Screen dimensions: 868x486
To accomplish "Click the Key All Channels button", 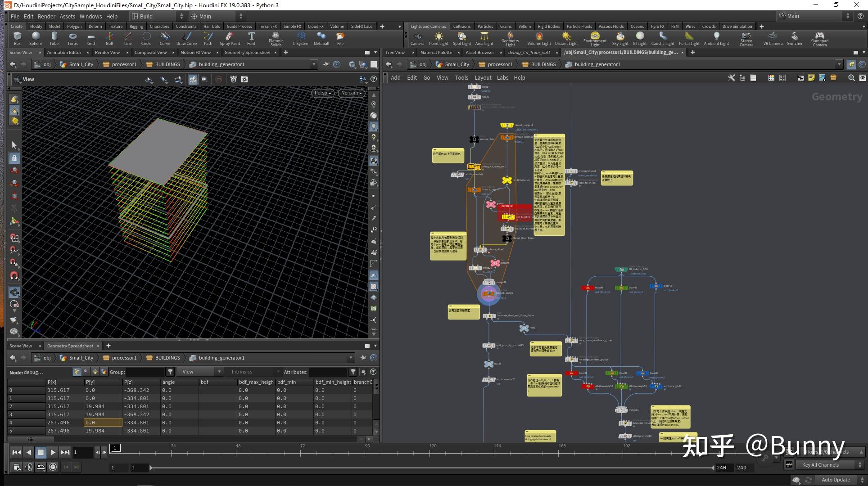I will 820,465.
